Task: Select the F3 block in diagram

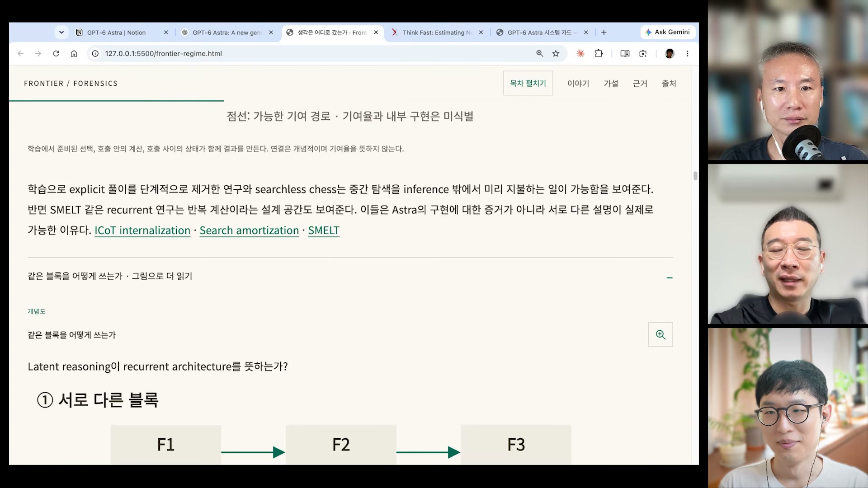Action: pyautogui.click(x=516, y=445)
